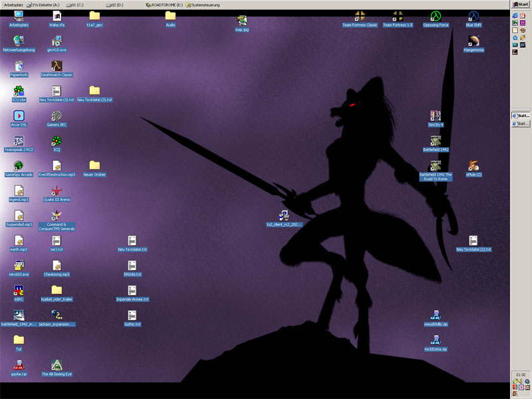Select the gayke.rar archive

19,368
